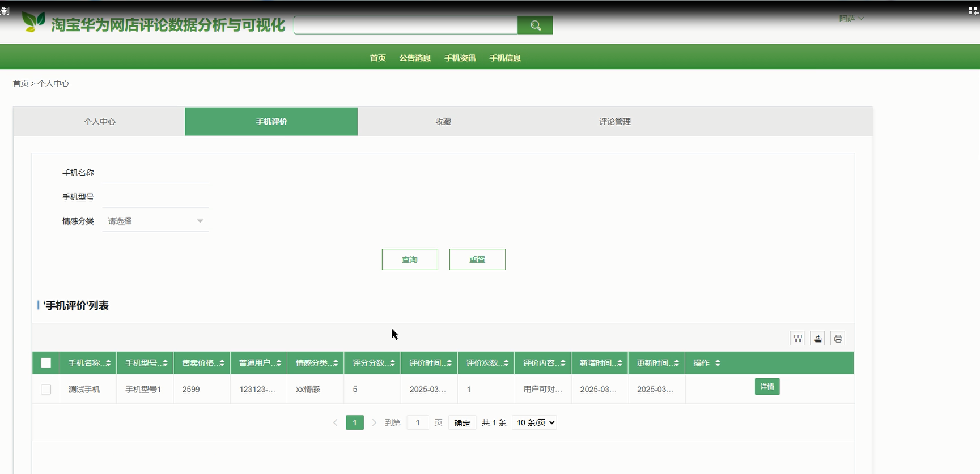
Task: Open the 情感分类 请选择 dropdown
Action: 156,221
